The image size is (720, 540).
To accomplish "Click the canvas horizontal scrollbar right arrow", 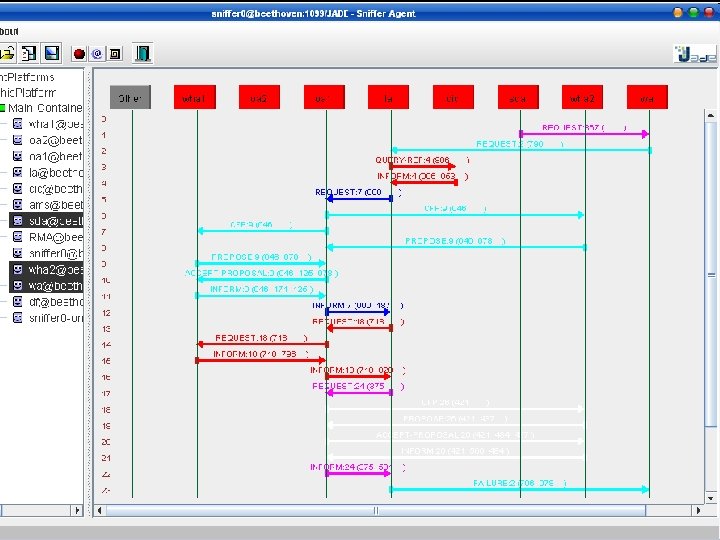I will click(698, 510).
